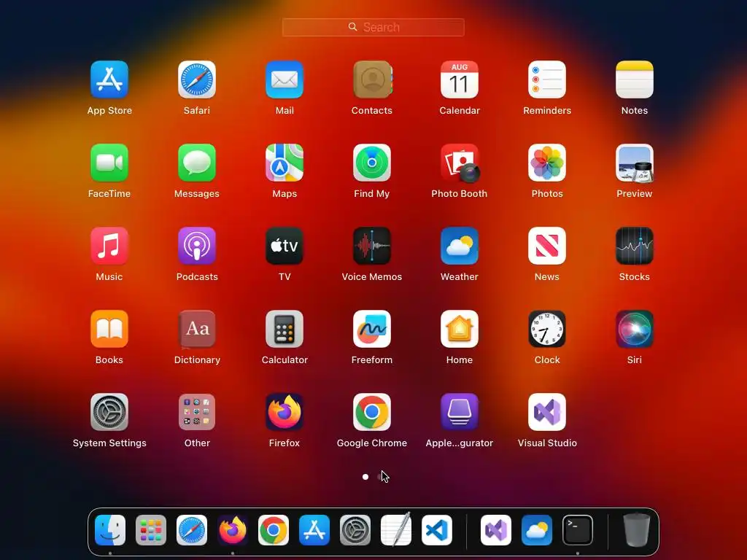The height and width of the screenshot is (560, 747).
Task: Open the Calculator app
Action: 285,329
